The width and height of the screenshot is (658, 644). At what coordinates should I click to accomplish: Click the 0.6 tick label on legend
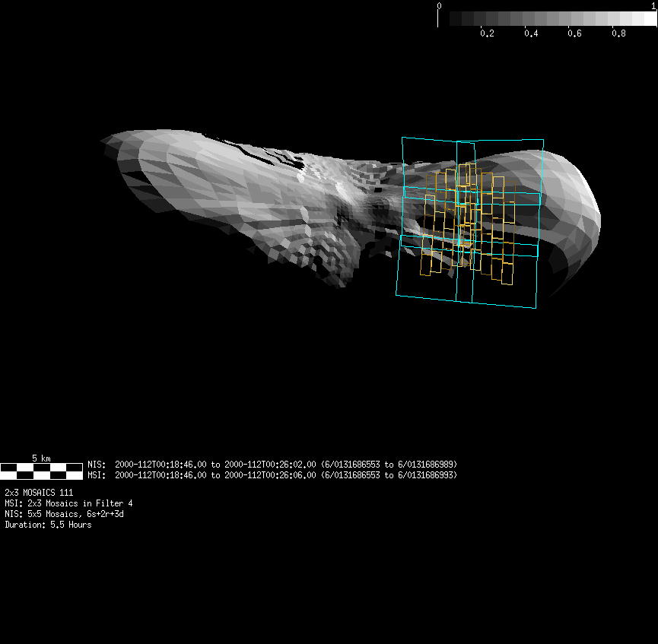pos(574,33)
